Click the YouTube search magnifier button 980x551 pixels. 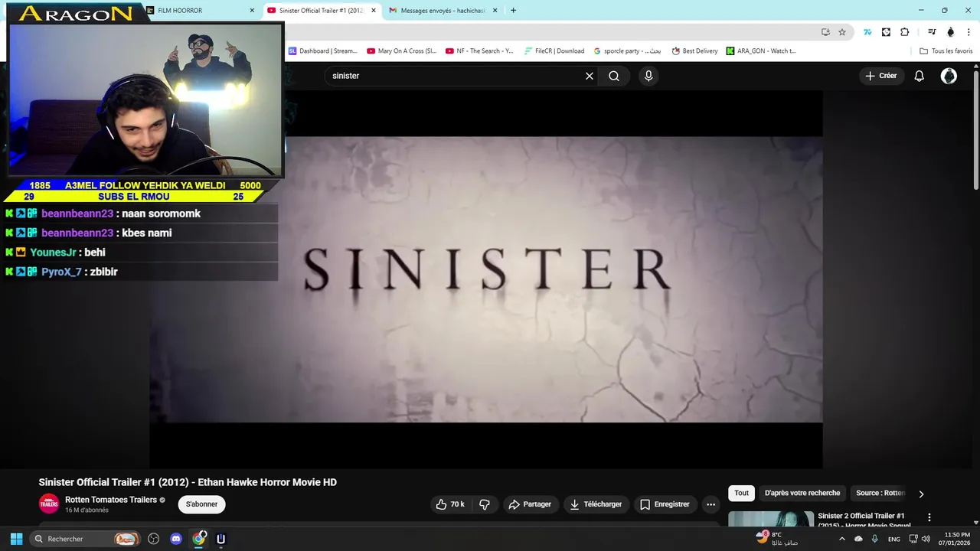coord(614,76)
